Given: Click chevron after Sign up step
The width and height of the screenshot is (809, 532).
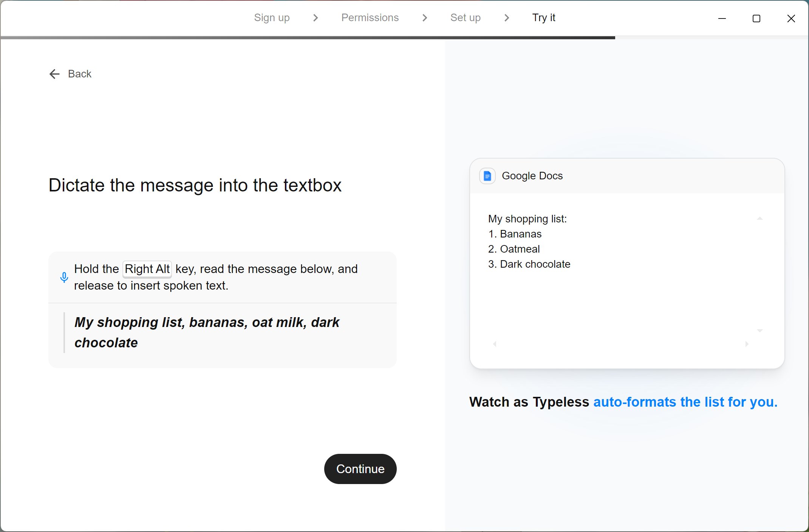Looking at the screenshot, I should tap(316, 18).
